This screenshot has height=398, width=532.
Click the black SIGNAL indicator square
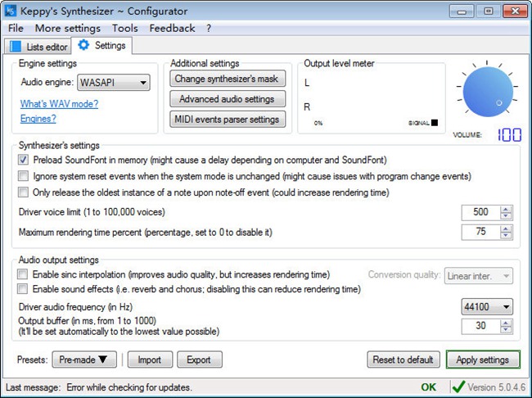tap(435, 123)
